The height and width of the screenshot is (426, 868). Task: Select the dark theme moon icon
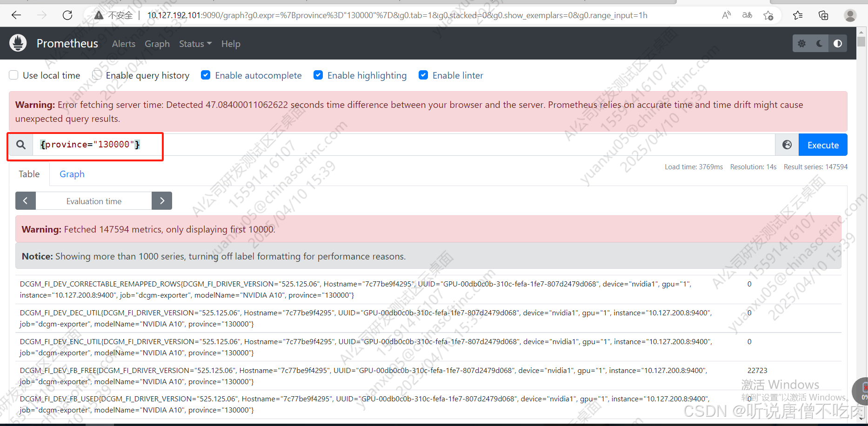coord(820,43)
